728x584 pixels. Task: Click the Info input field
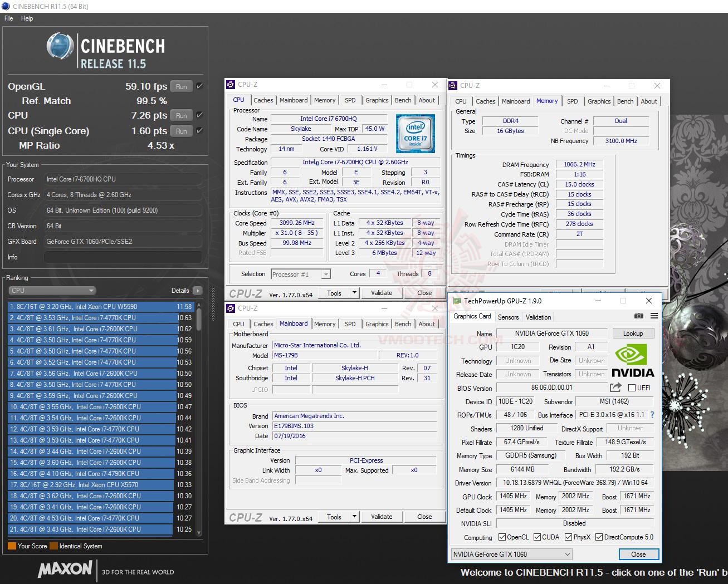click(x=123, y=257)
